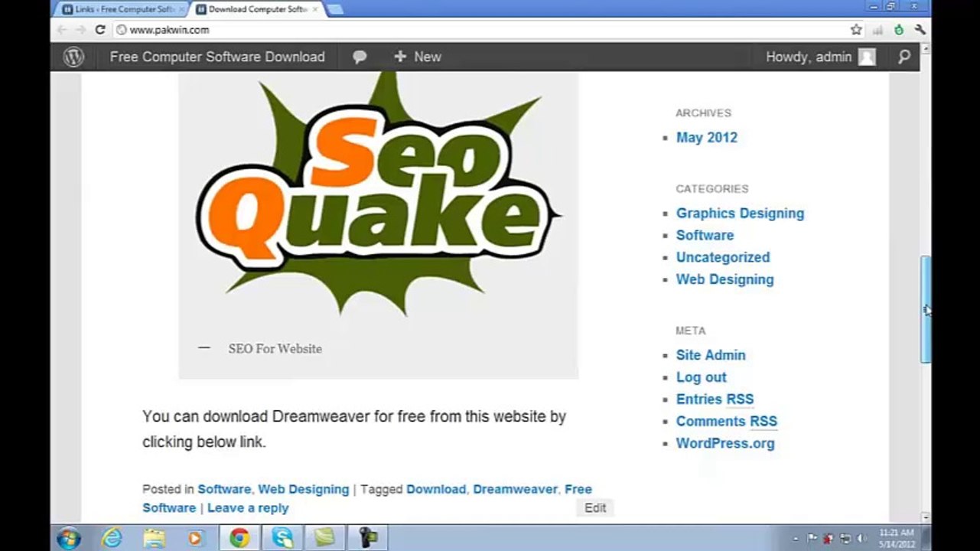Open the comments bubble in admin bar
Viewport: 980px width, 551px height.
(360, 57)
